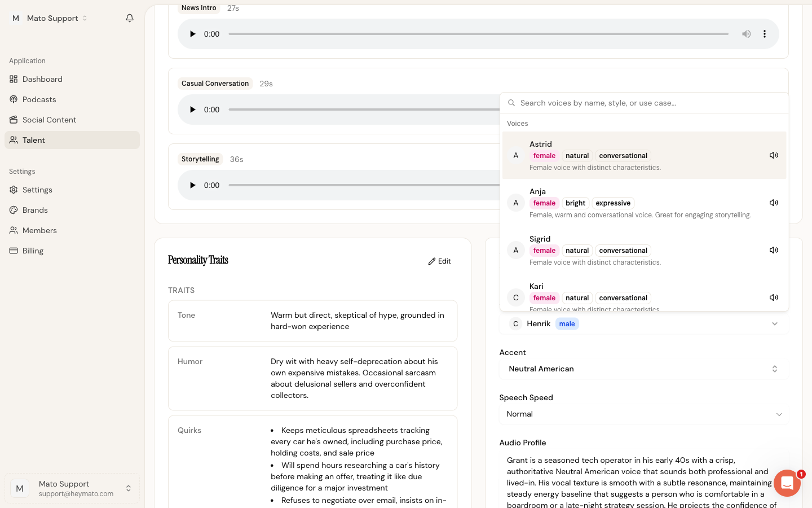The image size is (812, 508).
Task: Expand the Mato Support workspace switcher
Action: coord(50,18)
